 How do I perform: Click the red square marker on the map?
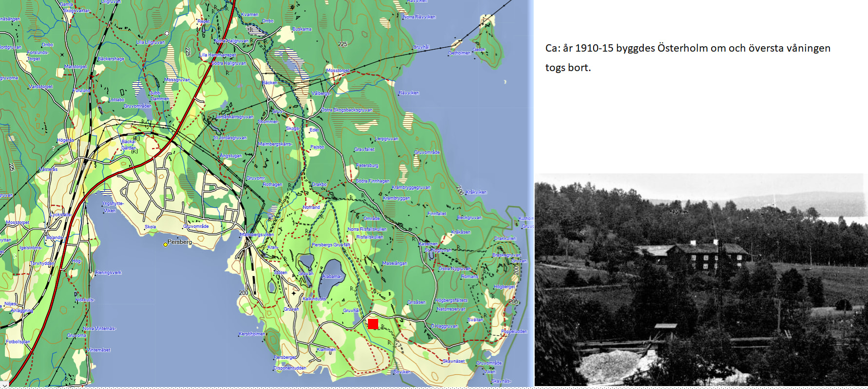click(x=373, y=324)
